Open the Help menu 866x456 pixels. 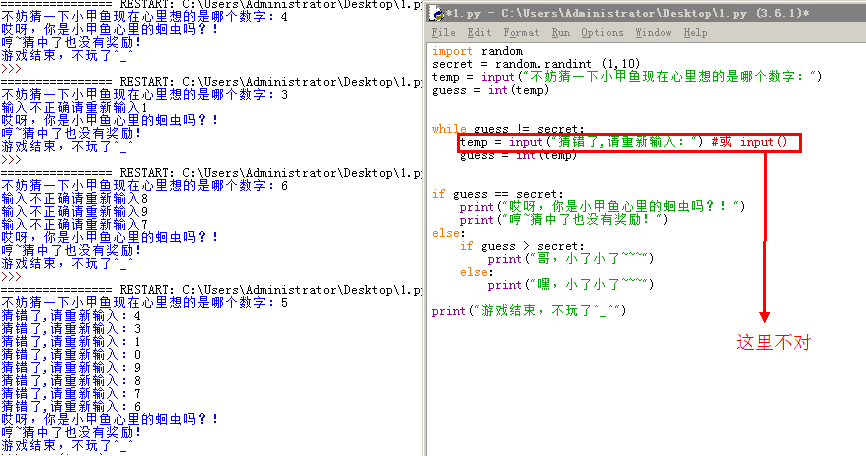[x=695, y=33]
